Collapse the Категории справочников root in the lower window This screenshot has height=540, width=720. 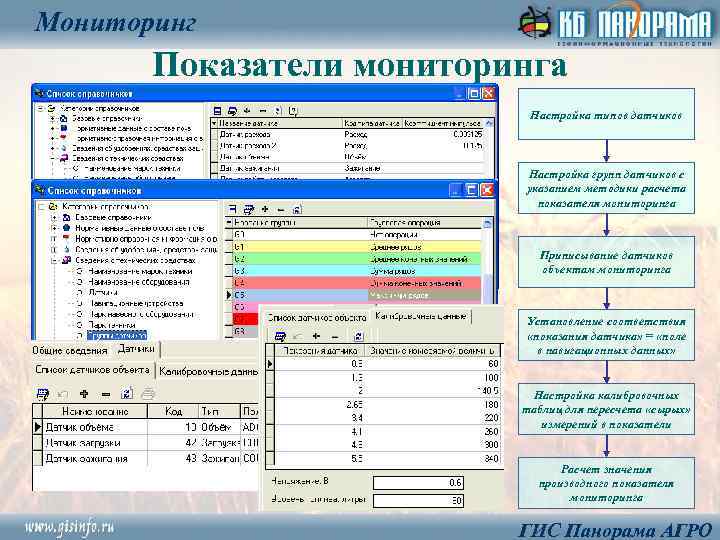41,207
